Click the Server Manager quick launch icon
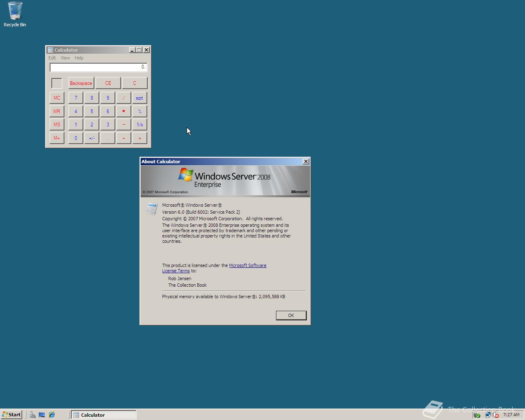The width and height of the screenshot is (525, 420). [32, 415]
